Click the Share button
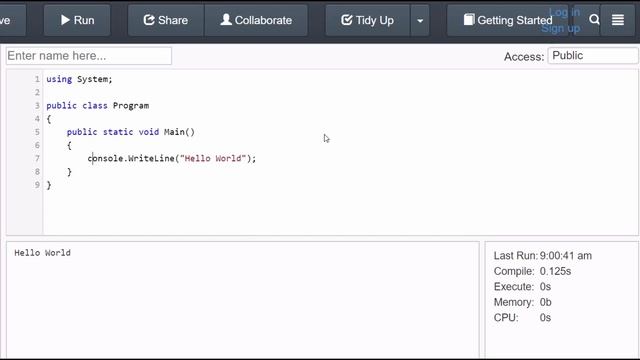 tap(166, 20)
